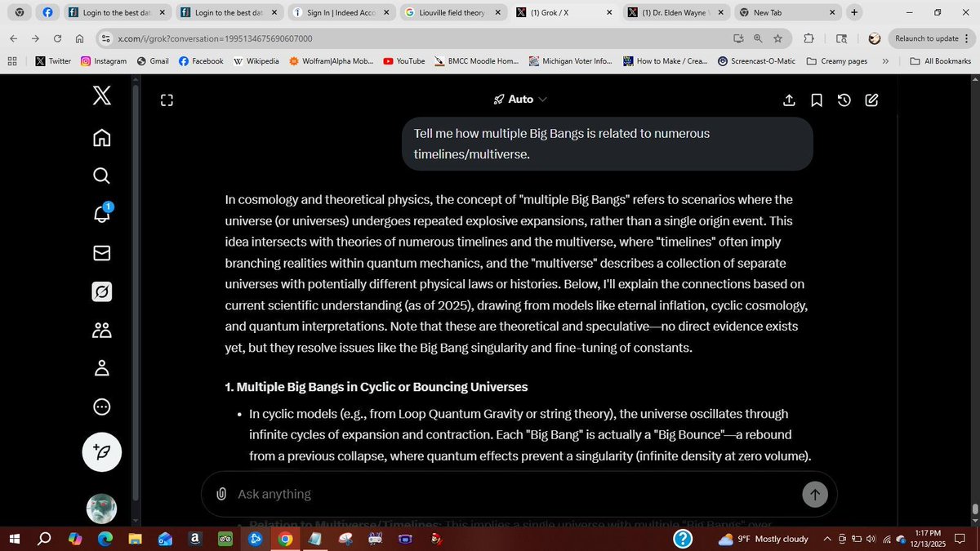Click the X logo in the sidebar
980x551 pixels.
pos(101,97)
